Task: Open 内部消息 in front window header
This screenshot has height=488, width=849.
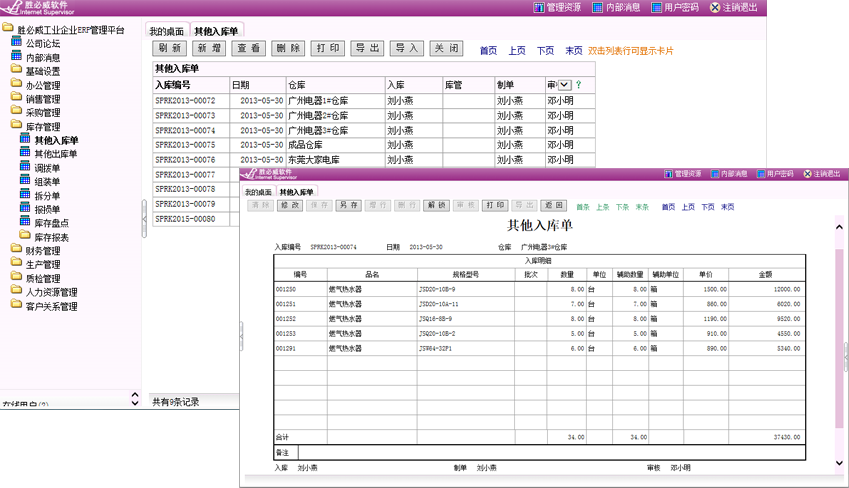Action: pos(729,174)
